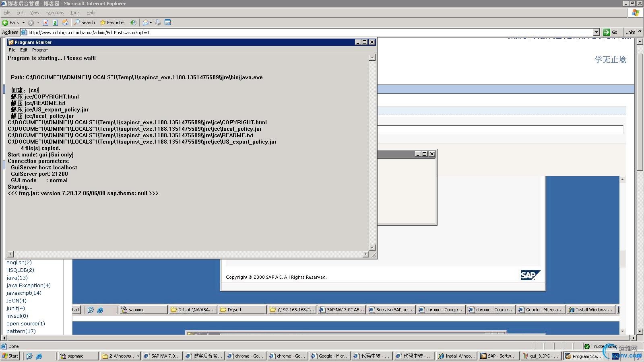The image size is (644, 362).
Task: Click the Edit page toolbar icon
Action: click(168, 23)
